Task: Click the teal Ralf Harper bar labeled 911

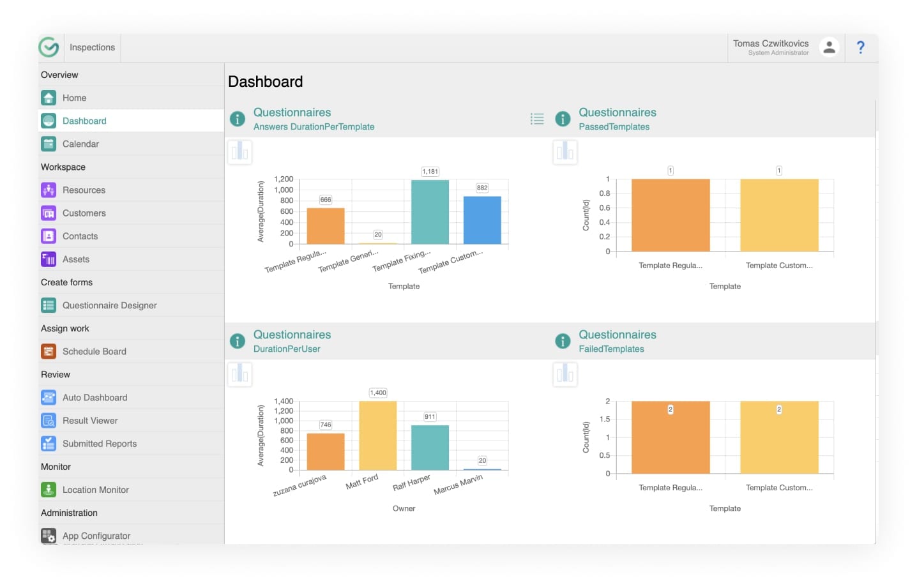Action: [430, 448]
